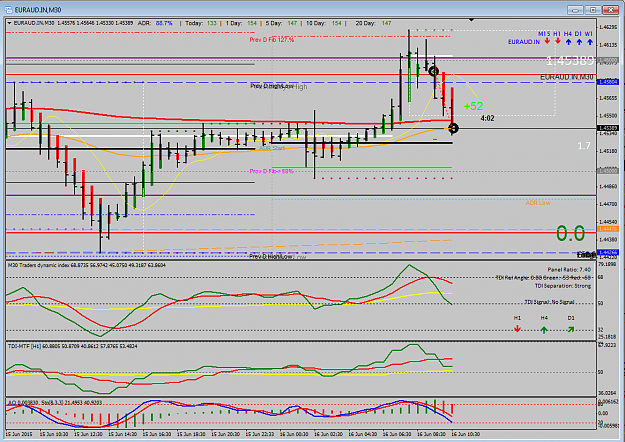Click the ADR 88.7% value
This screenshot has height=442, width=625.
(164, 23)
